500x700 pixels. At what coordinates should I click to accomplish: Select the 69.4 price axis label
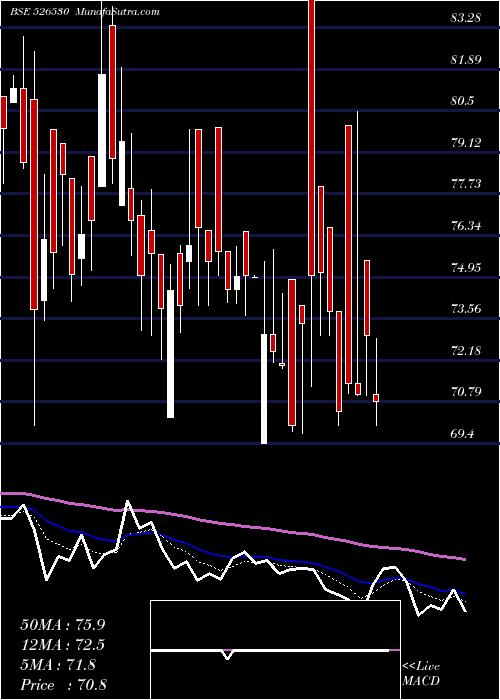click(x=462, y=433)
